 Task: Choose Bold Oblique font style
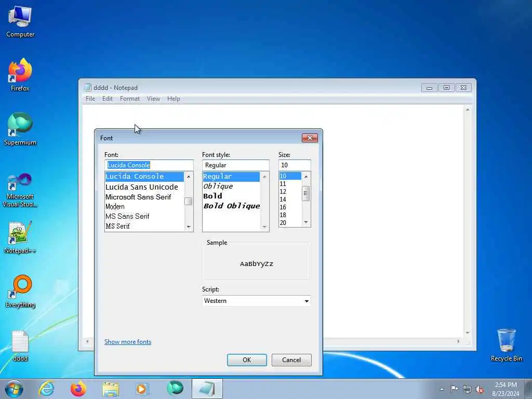[231, 206]
